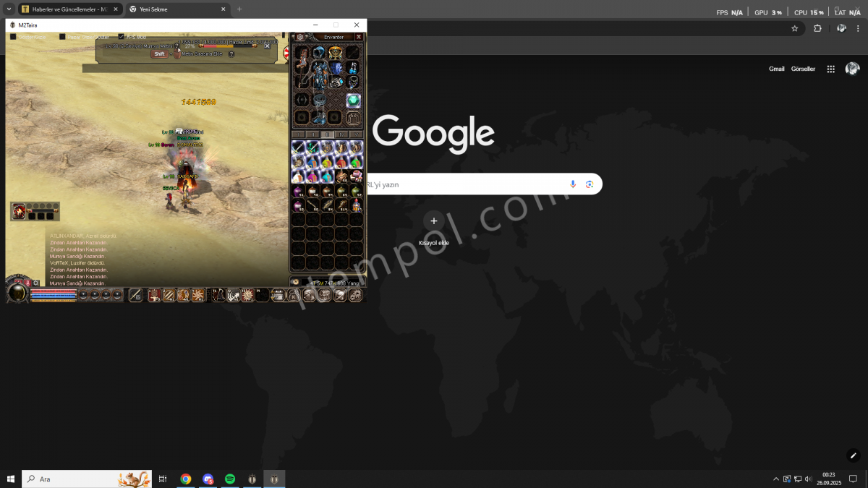The image size is (868, 488).
Task: Switch to inventory page IV tab
Action: click(341, 134)
